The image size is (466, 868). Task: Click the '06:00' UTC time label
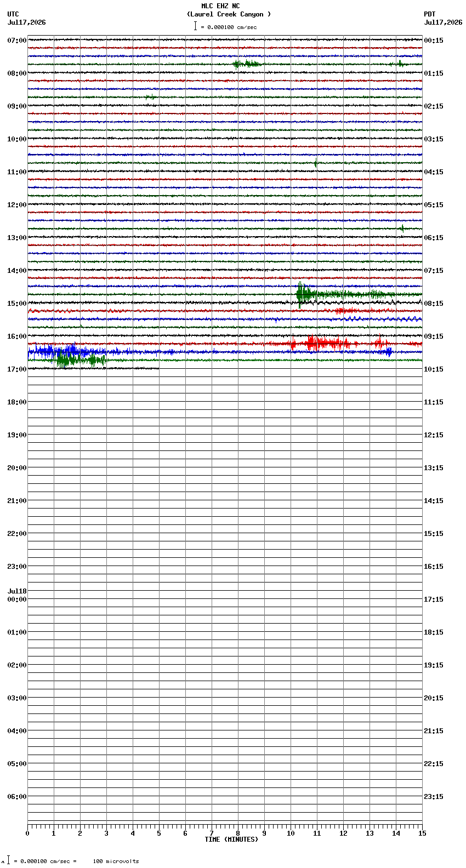[x=17, y=797]
